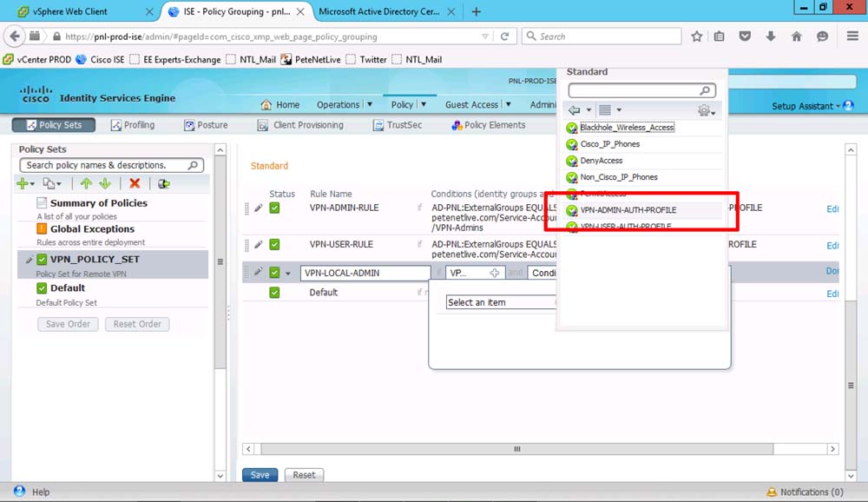The image size is (868, 502).
Task: Click the gear icon in the Standard popup
Action: [x=704, y=110]
